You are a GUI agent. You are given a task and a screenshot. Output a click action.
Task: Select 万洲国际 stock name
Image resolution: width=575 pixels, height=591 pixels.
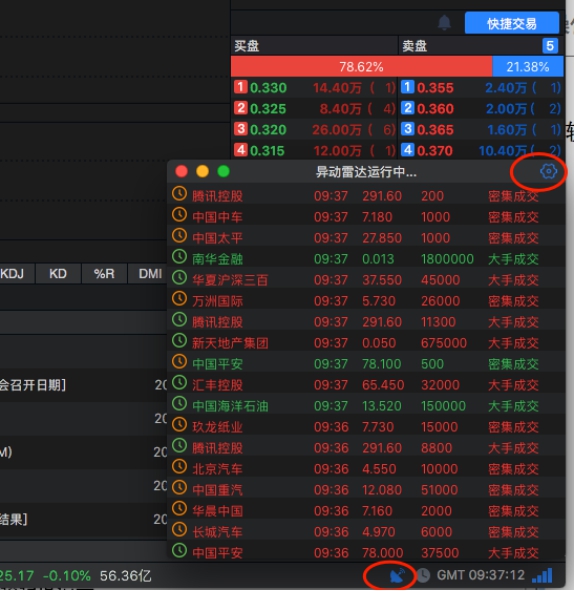click(x=217, y=301)
